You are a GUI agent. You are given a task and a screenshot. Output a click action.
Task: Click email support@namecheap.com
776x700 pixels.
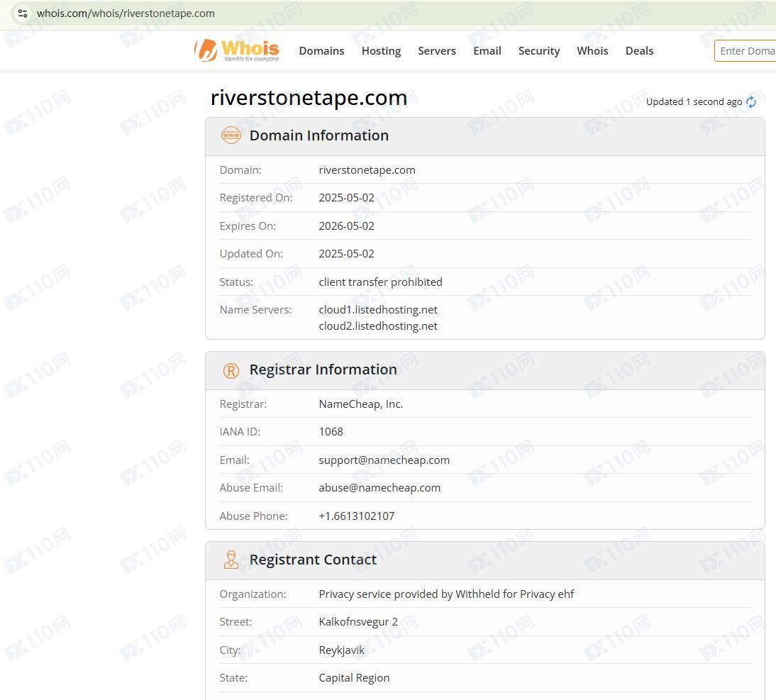(384, 460)
